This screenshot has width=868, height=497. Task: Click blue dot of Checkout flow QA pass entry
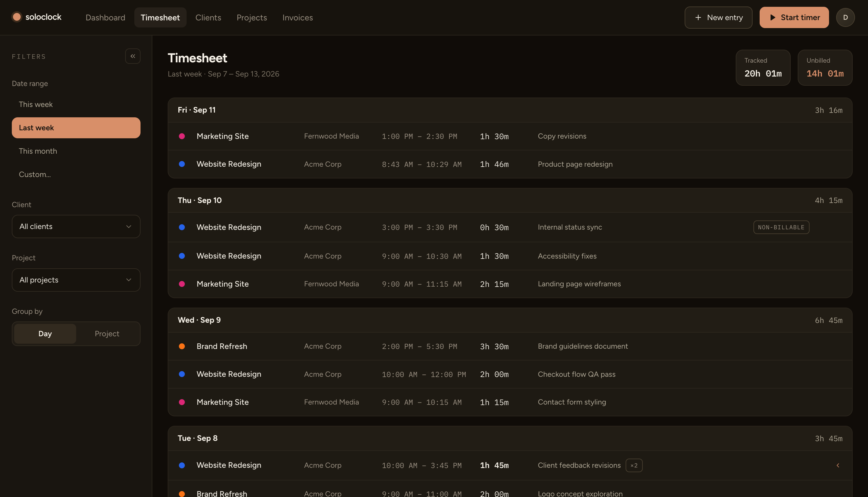click(x=182, y=374)
